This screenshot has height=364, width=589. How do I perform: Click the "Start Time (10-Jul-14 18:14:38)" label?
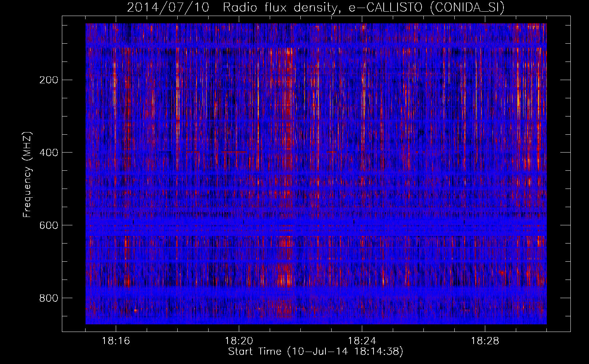pos(316,352)
